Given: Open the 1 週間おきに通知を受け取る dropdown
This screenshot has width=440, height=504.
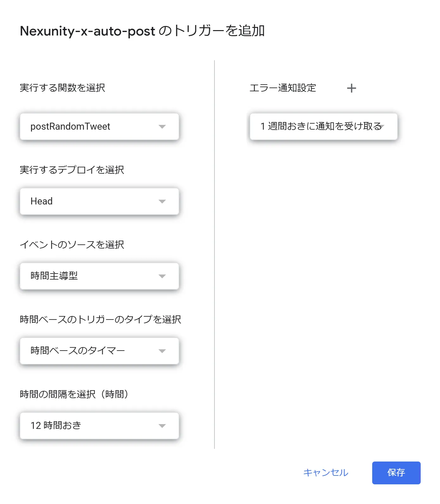Looking at the screenshot, I should pyautogui.click(x=323, y=126).
